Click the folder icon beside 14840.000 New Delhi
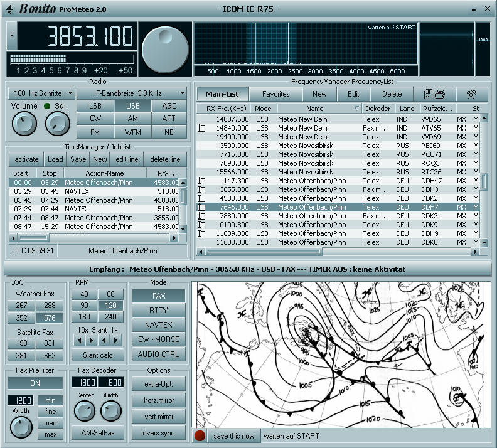The image size is (497, 448). (201, 128)
